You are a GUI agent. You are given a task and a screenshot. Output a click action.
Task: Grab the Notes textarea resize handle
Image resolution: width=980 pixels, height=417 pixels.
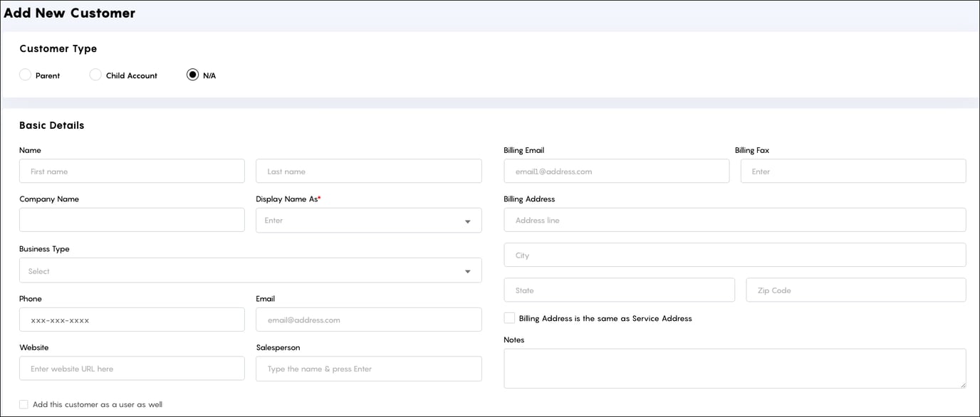pyautogui.click(x=962, y=384)
